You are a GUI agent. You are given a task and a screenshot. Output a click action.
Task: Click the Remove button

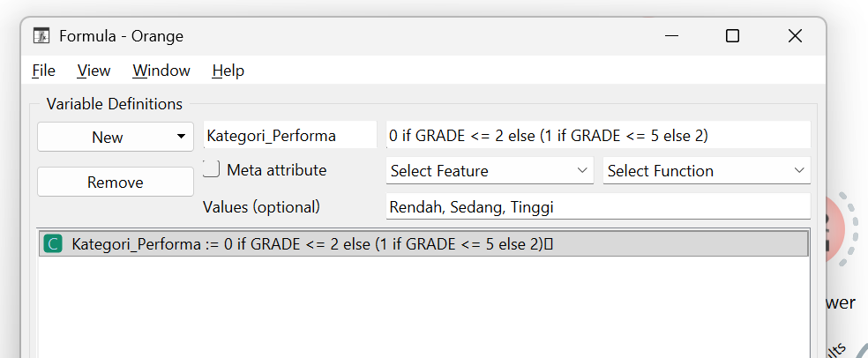116,182
